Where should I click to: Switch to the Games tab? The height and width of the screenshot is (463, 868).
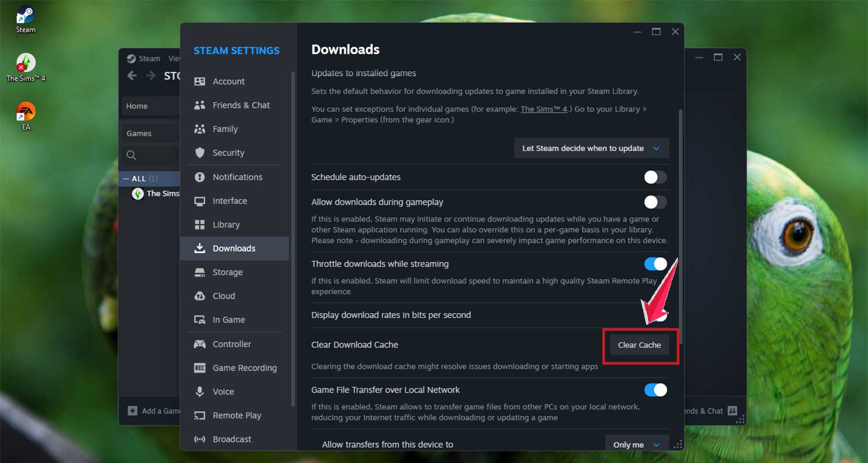click(139, 133)
